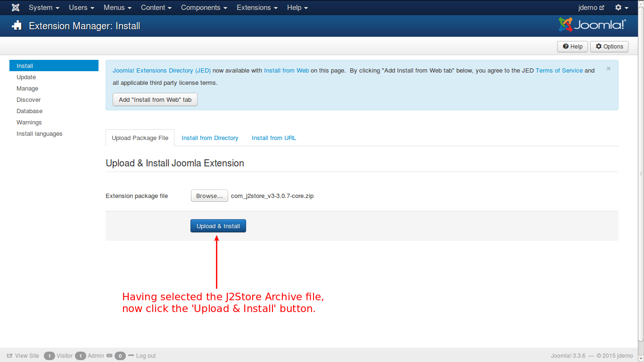This screenshot has width=644, height=362.
Task: Open Database in the sidebar
Action: point(29,111)
